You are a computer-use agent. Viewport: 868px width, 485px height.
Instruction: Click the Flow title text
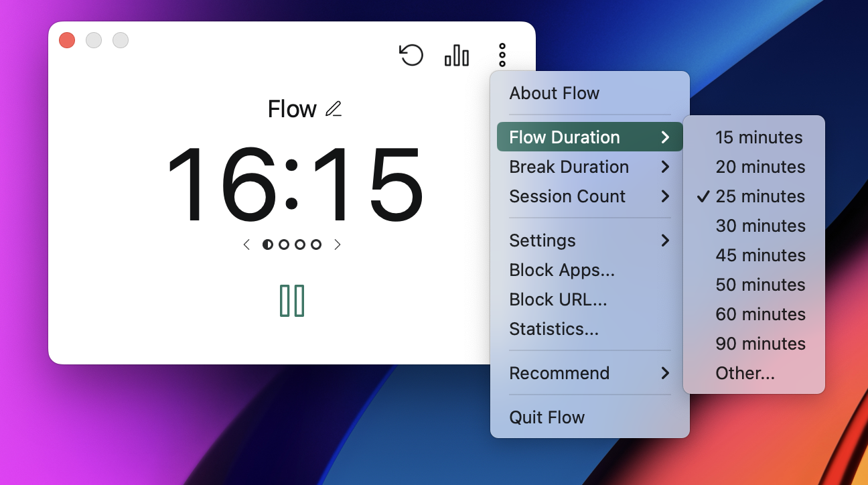coord(292,109)
